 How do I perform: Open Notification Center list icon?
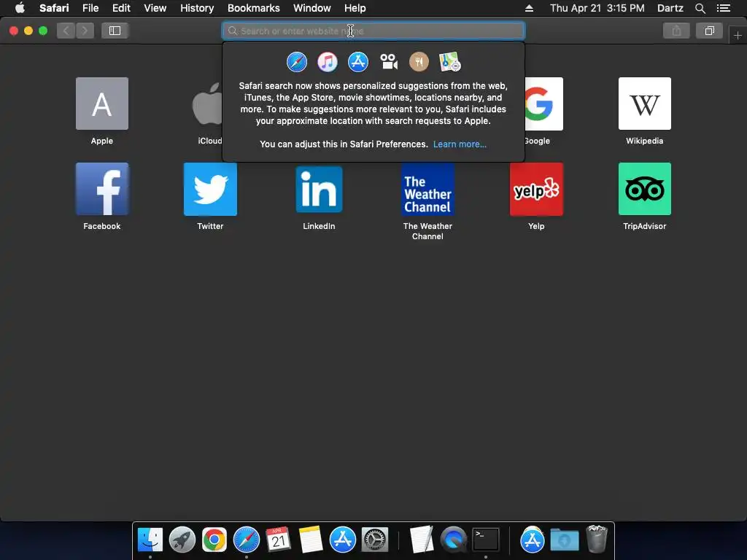tap(724, 8)
